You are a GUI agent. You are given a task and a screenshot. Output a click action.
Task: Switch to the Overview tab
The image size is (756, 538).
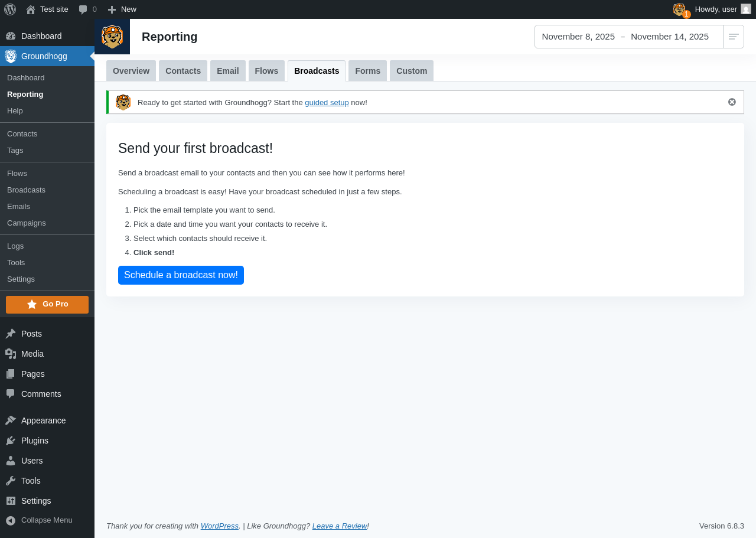point(131,71)
